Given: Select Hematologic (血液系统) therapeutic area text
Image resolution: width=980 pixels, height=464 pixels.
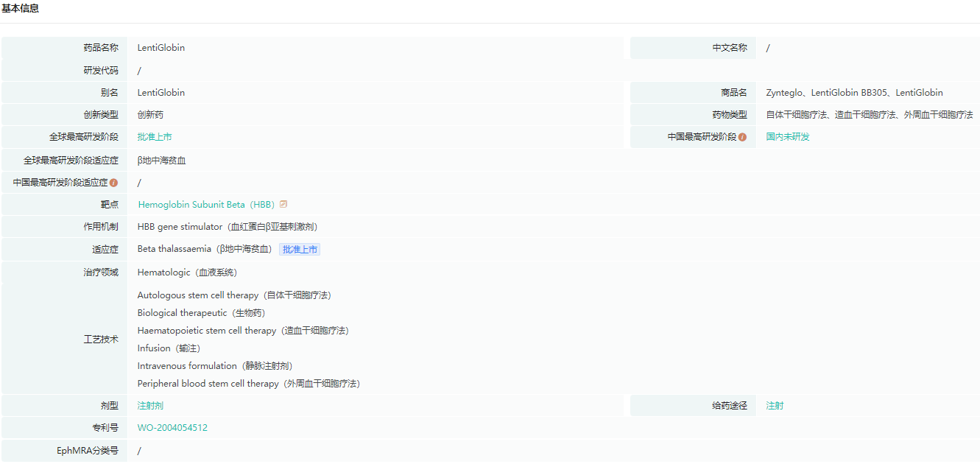Looking at the screenshot, I should 187,273.
